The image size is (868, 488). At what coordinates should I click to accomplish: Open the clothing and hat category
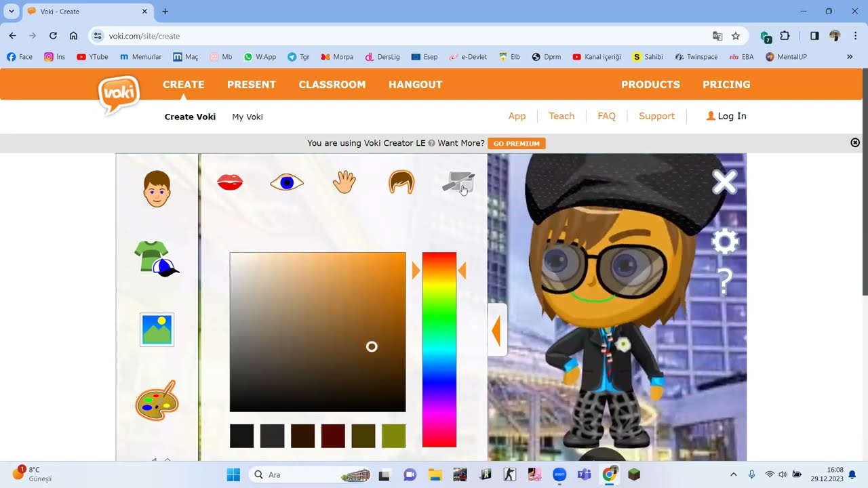tap(157, 259)
